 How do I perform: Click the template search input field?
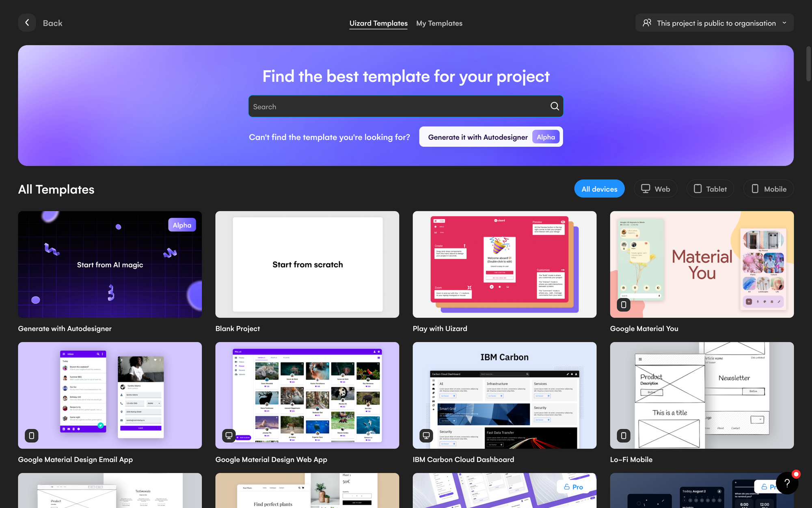click(406, 106)
